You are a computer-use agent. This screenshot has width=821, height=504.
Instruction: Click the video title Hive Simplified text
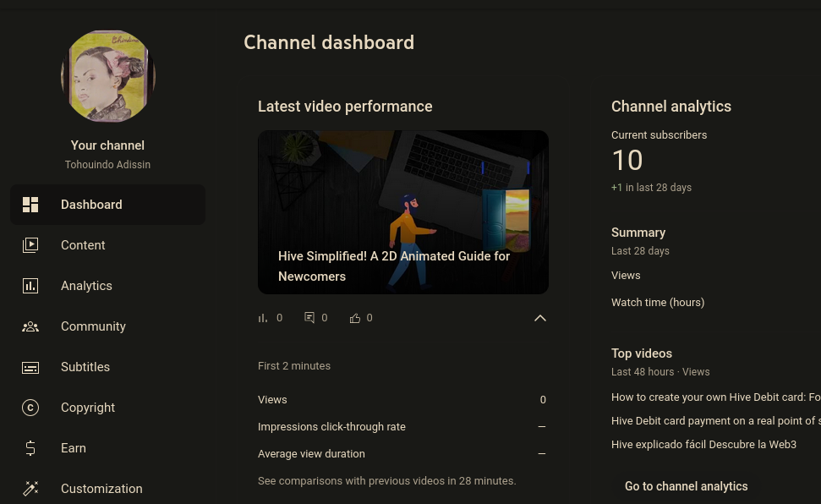394,266
